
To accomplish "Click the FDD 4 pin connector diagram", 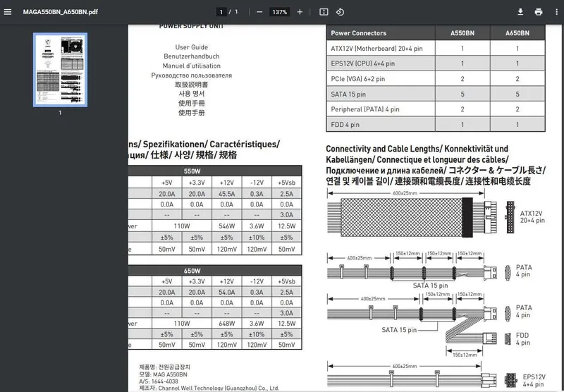I will 508,339.
